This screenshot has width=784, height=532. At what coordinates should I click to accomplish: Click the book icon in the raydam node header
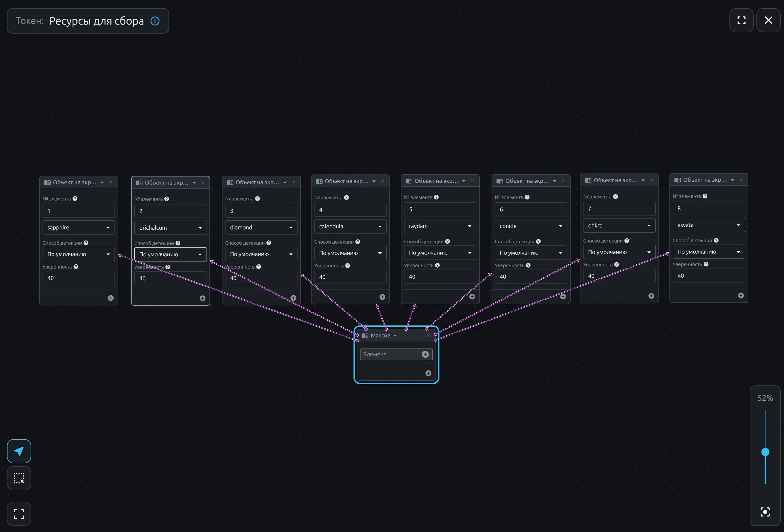click(409, 181)
